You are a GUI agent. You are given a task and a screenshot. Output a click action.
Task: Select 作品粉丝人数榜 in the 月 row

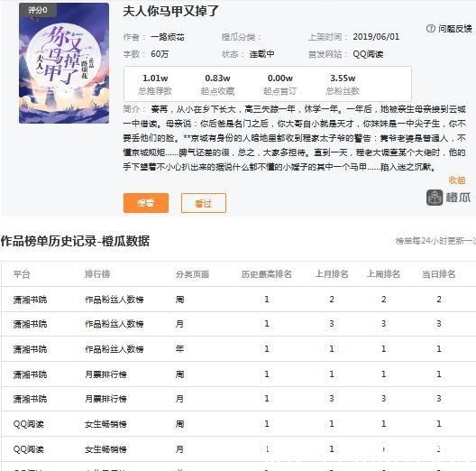114,324
